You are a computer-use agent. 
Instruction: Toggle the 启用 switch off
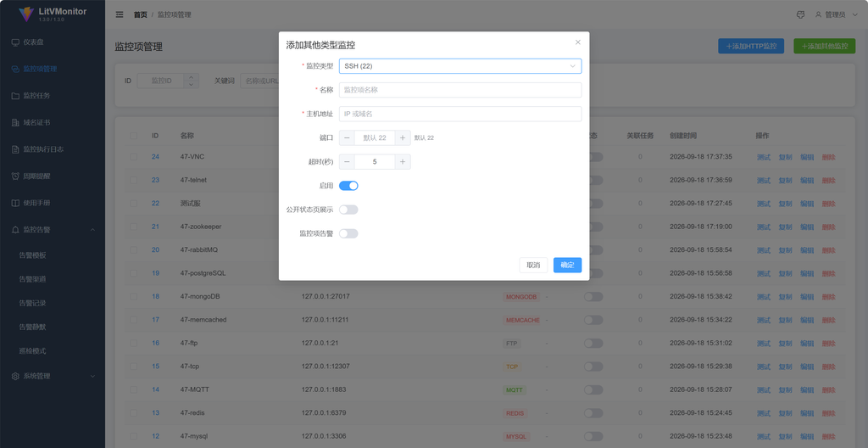click(348, 186)
